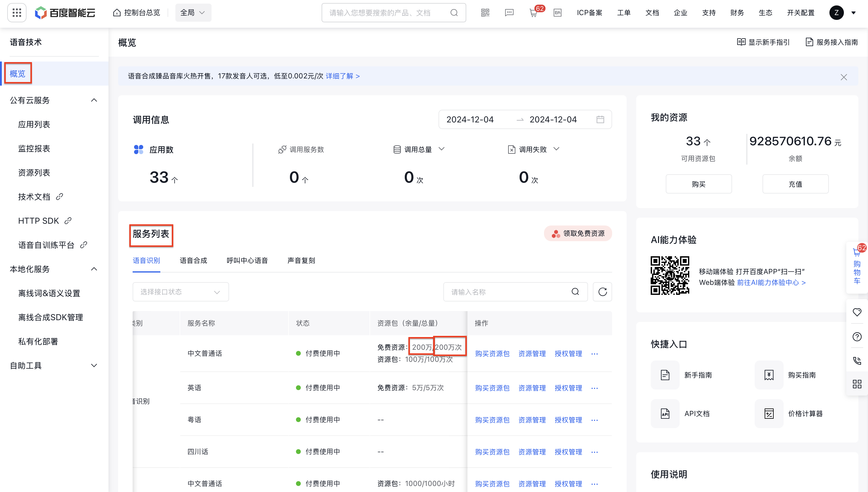Open the 选择接口状态 dropdown
The width and height of the screenshot is (868, 492).
tap(180, 292)
